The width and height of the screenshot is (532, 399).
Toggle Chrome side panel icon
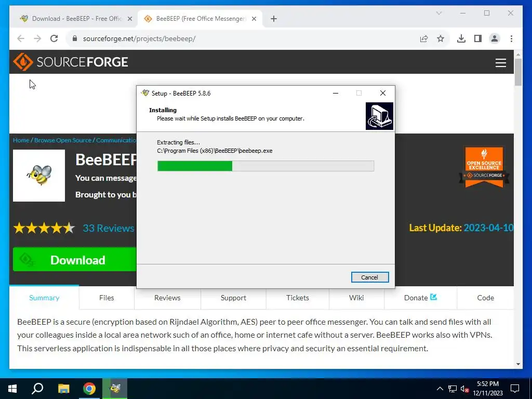pyautogui.click(x=478, y=38)
